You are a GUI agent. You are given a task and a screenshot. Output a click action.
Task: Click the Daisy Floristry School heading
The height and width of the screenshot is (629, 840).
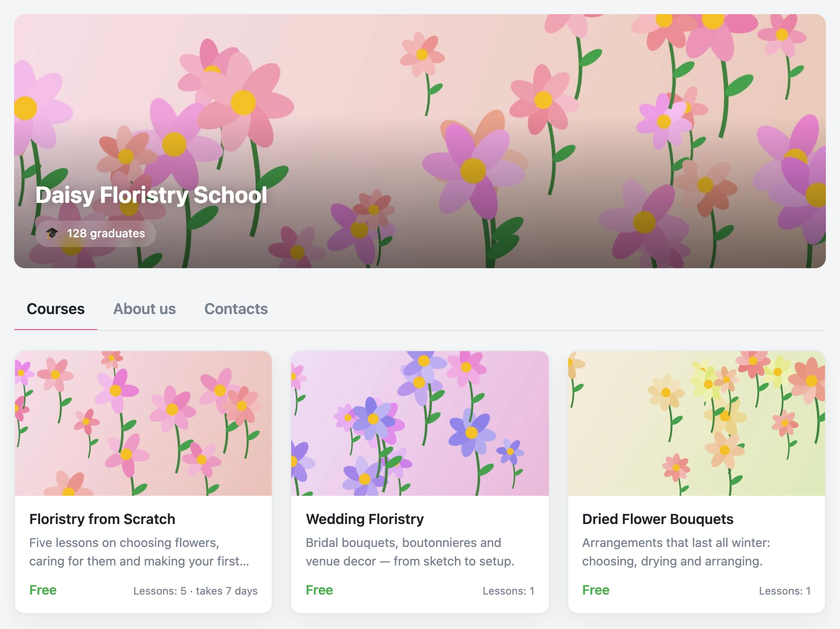click(x=151, y=195)
